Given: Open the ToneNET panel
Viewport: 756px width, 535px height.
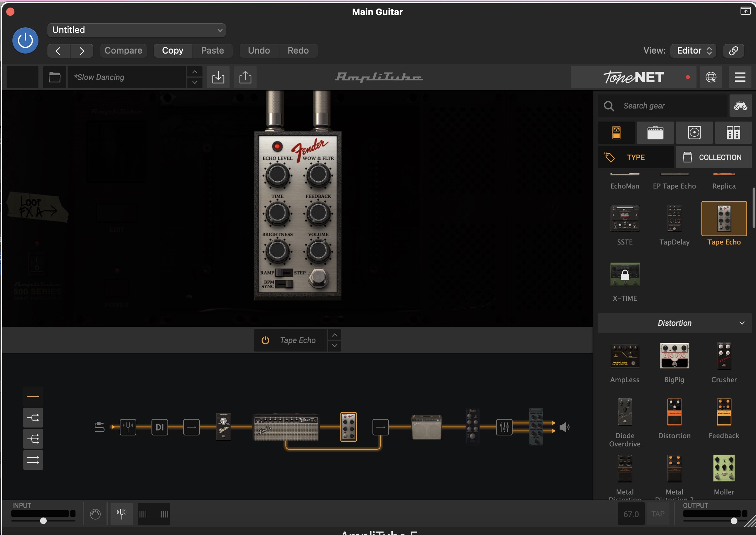Looking at the screenshot, I should click(633, 77).
